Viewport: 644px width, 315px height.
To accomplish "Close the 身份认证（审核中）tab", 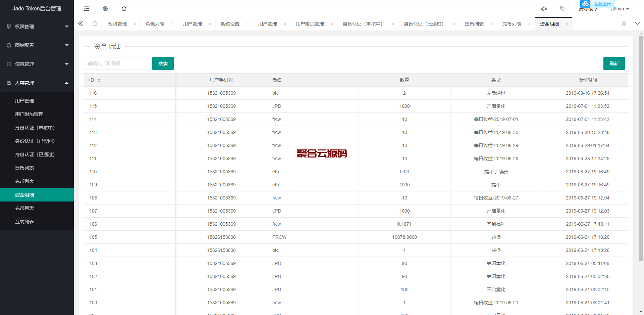I will click(x=393, y=24).
